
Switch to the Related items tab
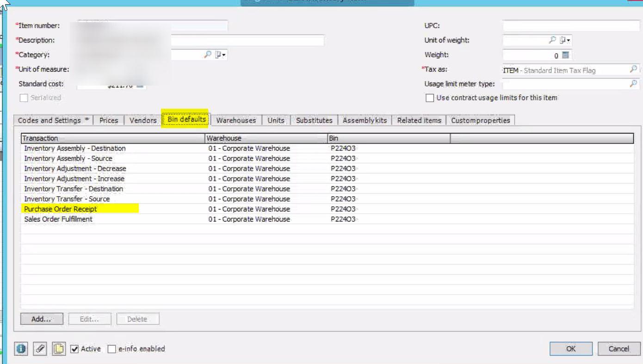click(x=419, y=120)
